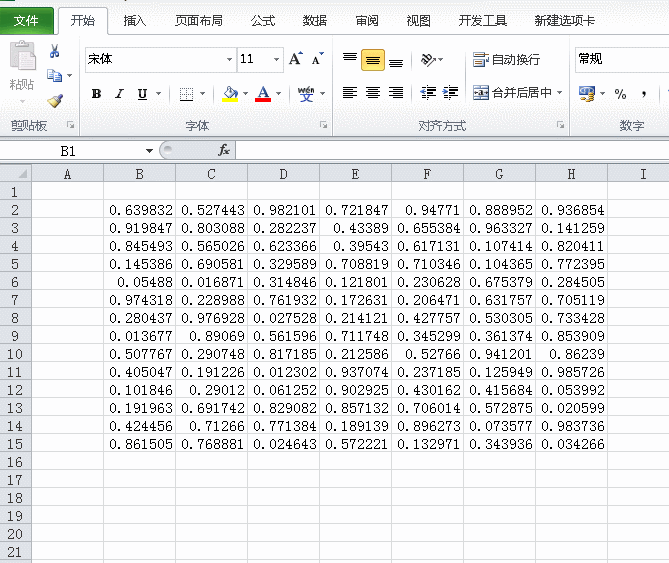
Task: Apply red font color
Action: click(263, 93)
